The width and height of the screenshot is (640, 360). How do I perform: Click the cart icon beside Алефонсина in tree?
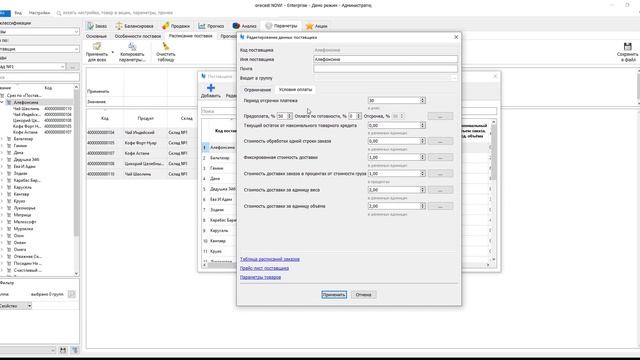[x=9, y=102]
